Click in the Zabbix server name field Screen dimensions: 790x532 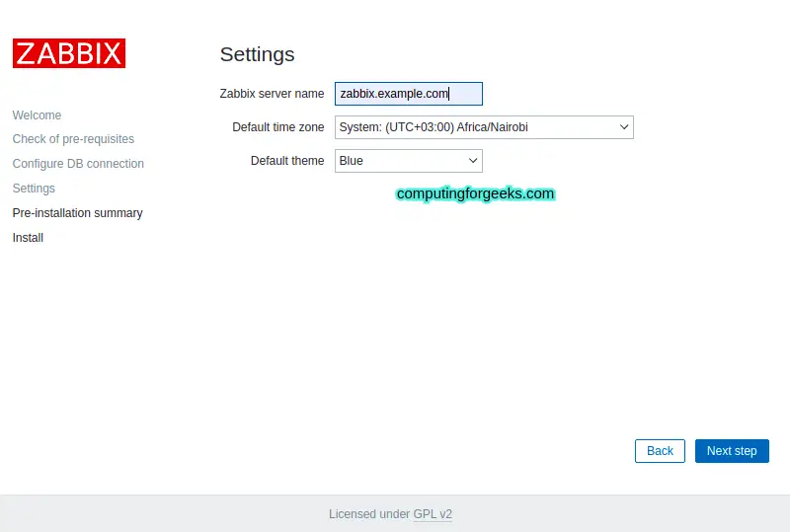click(x=409, y=94)
